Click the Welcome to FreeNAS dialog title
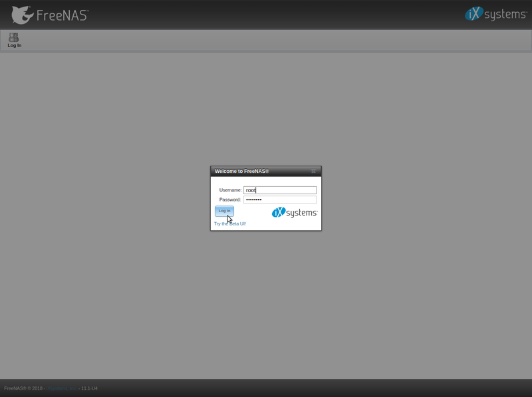 (242, 171)
